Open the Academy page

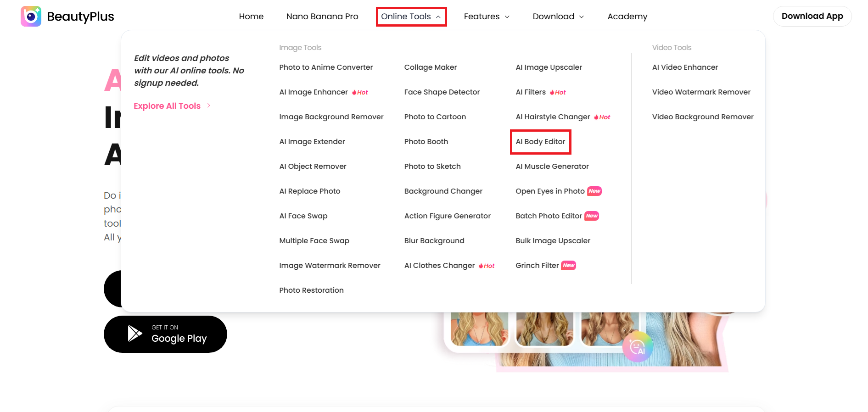[627, 17]
